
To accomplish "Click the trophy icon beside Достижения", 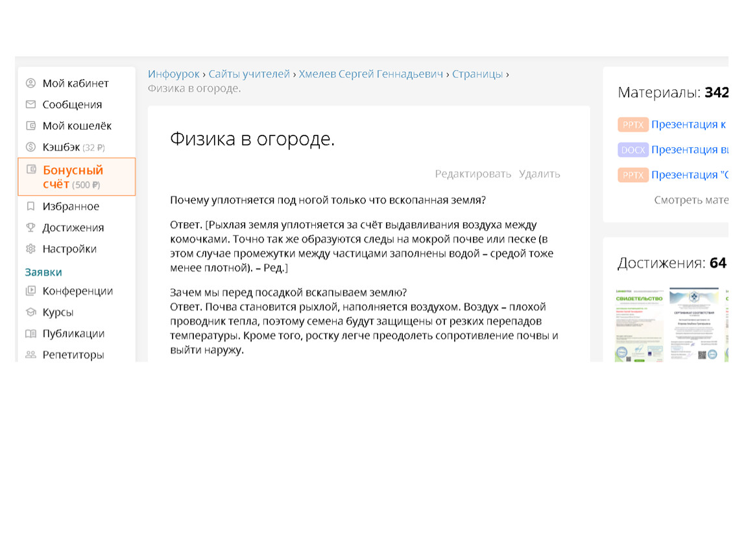I will 30,227.
